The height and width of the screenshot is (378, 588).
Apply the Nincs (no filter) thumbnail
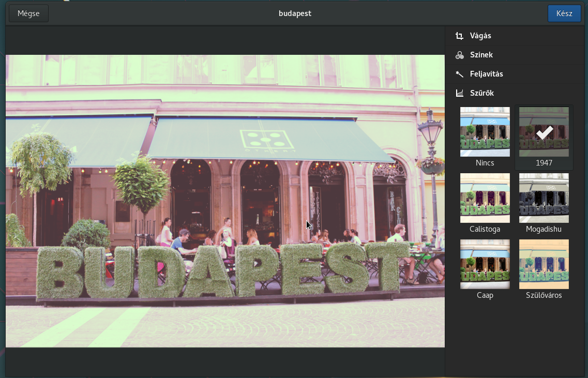pyautogui.click(x=485, y=132)
